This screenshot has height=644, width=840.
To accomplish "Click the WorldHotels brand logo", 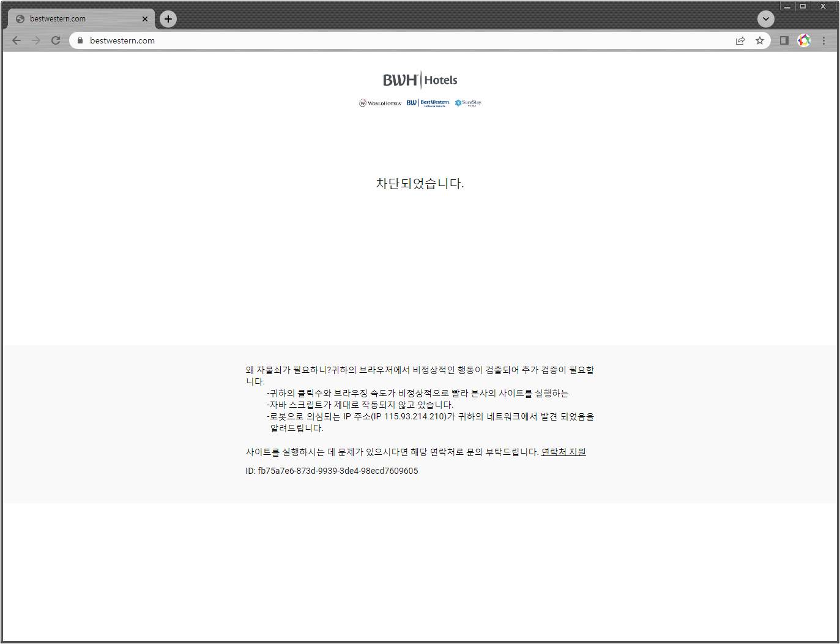I will click(x=379, y=103).
